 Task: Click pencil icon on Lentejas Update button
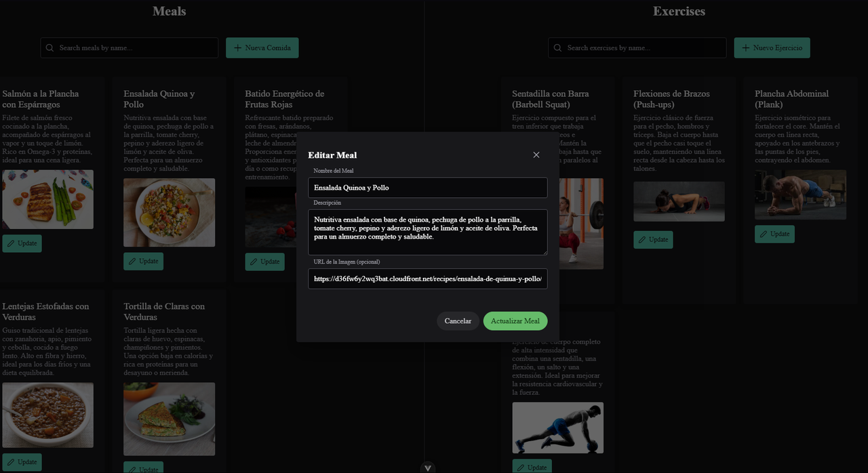[12, 462]
